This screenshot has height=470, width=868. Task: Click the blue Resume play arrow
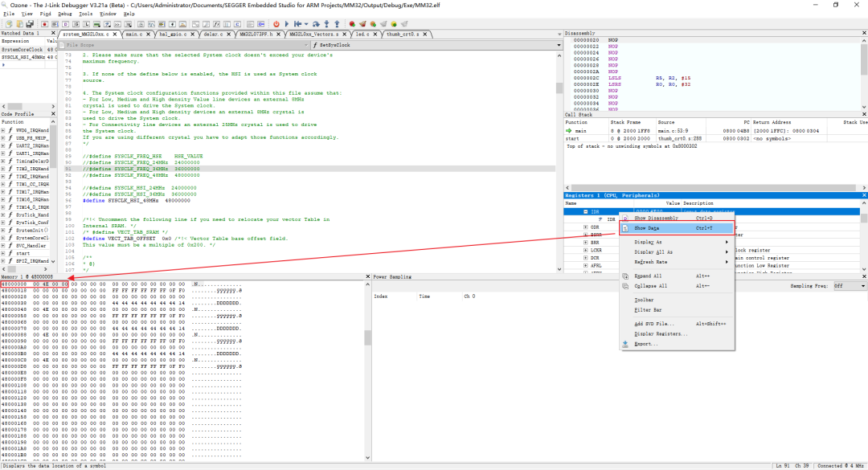pyautogui.click(x=287, y=24)
